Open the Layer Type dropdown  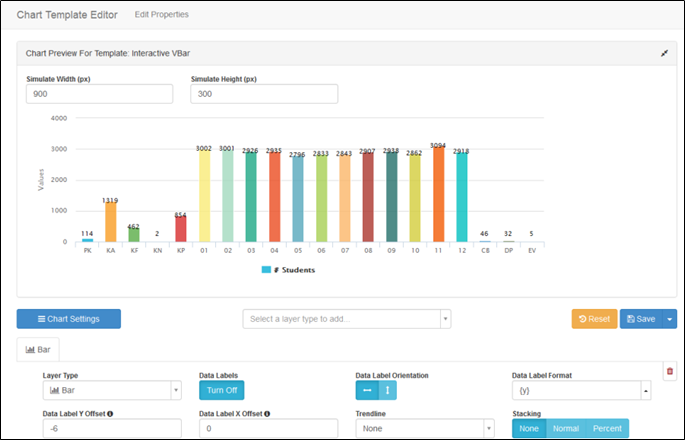click(x=112, y=391)
